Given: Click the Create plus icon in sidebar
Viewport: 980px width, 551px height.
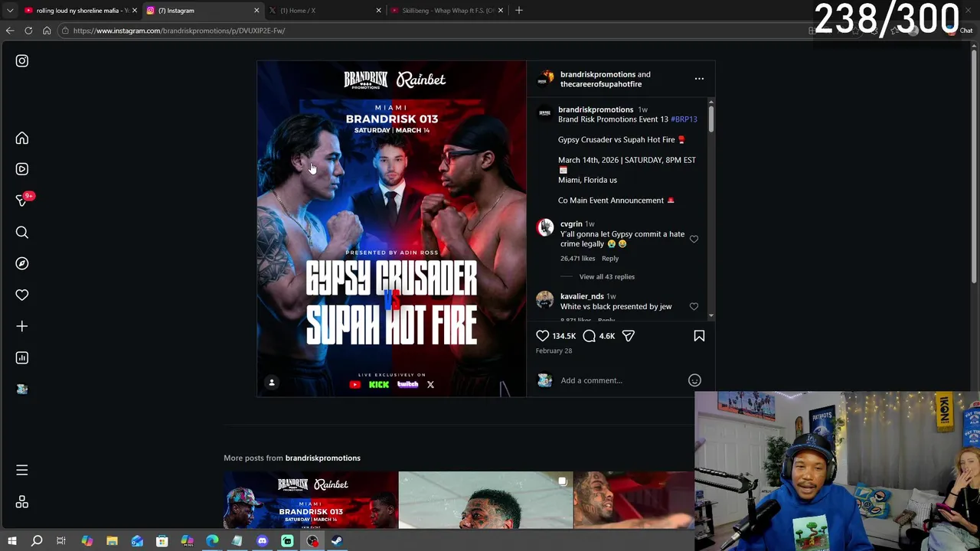Looking at the screenshot, I should click(22, 326).
